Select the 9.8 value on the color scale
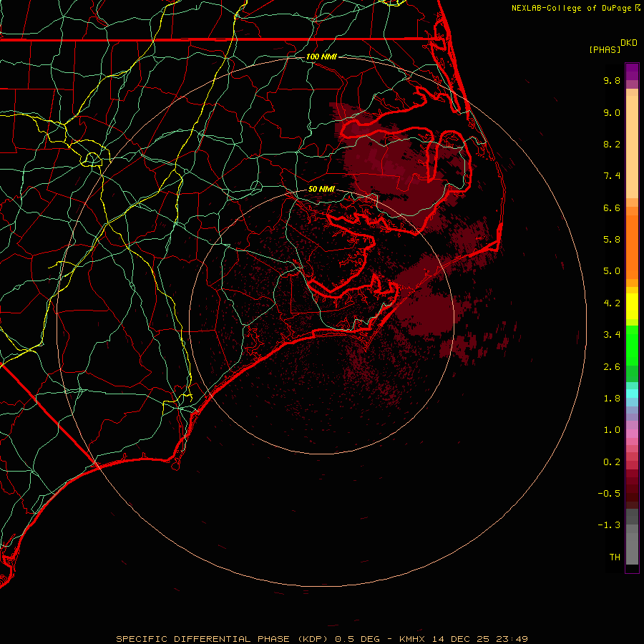Image resolution: width=644 pixels, height=644 pixels. coord(612,80)
